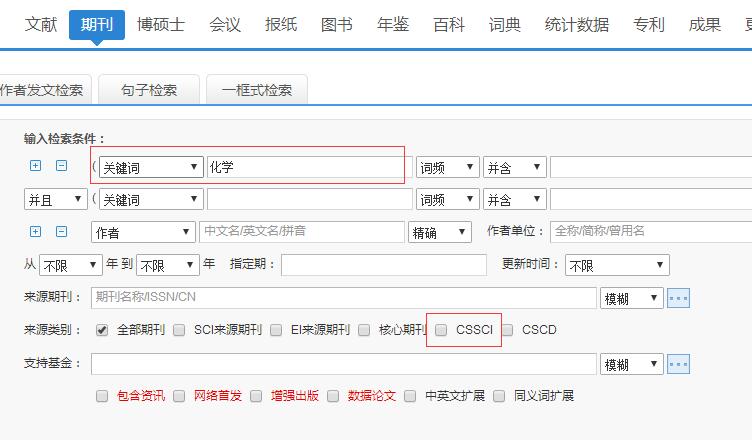Open the 更新时间 不限 dropdown

click(616, 265)
